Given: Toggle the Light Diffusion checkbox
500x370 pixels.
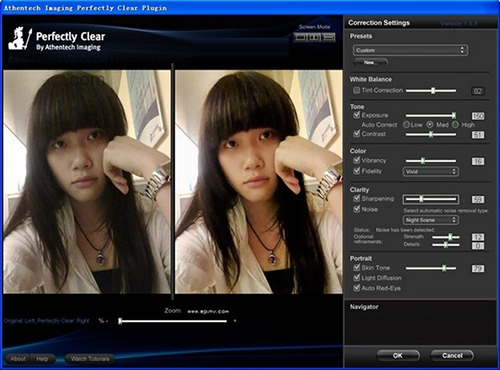Looking at the screenshot, I should tap(356, 278).
